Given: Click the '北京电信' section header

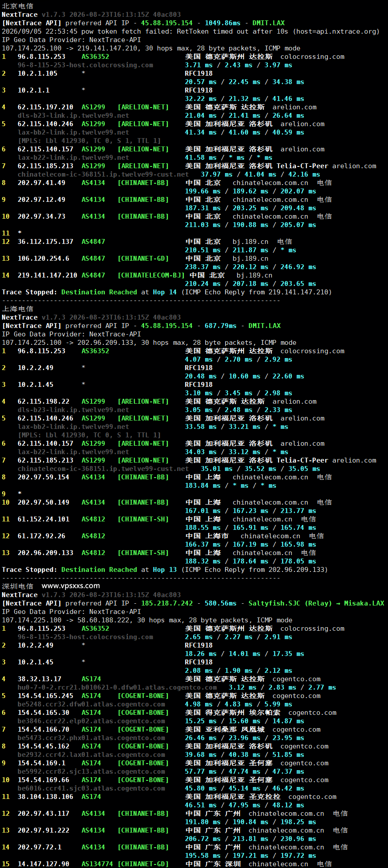Looking at the screenshot, I should [x=17, y=6].
